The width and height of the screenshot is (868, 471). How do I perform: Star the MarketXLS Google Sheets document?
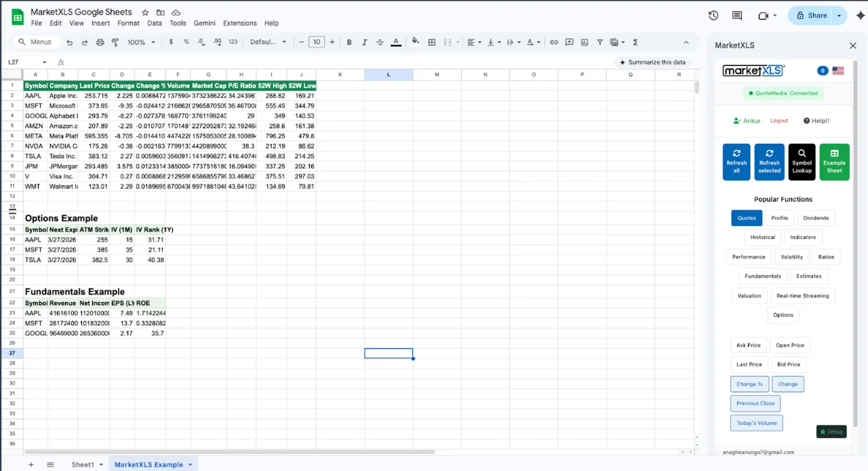click(145, 13)
